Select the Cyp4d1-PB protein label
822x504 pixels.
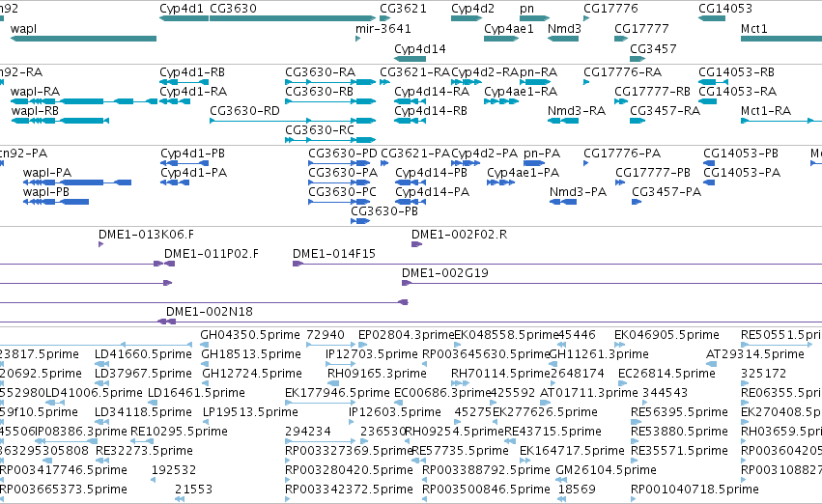(x=192, y=154)
